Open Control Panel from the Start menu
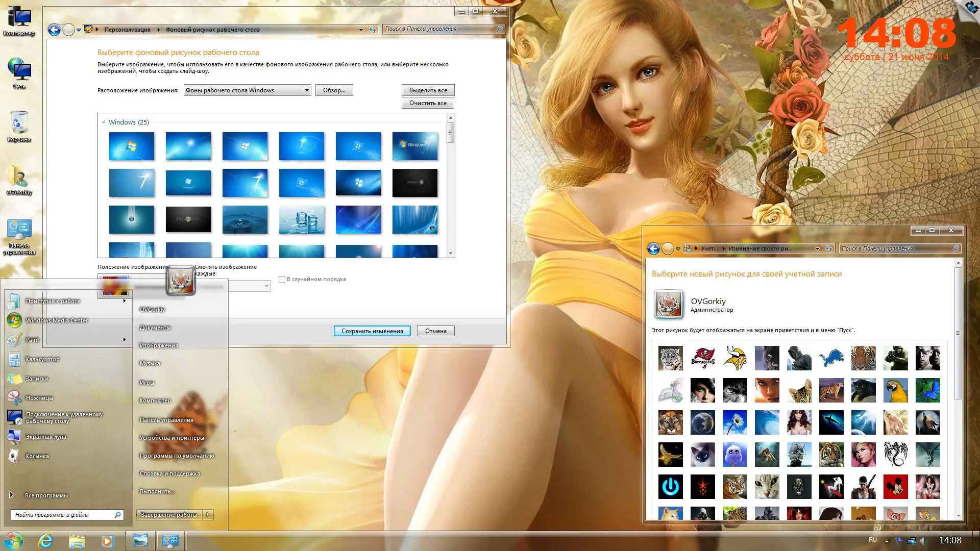The image size is (980, 551). (x=166, y=420)
